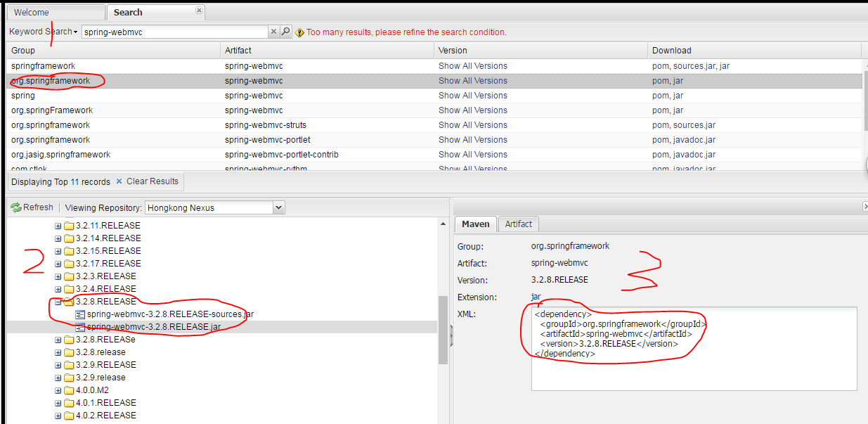The width and height of the screenshot is (868, 424).
Task: Expand the 4.0.0.M2 folder
Action: coord(58,390)
